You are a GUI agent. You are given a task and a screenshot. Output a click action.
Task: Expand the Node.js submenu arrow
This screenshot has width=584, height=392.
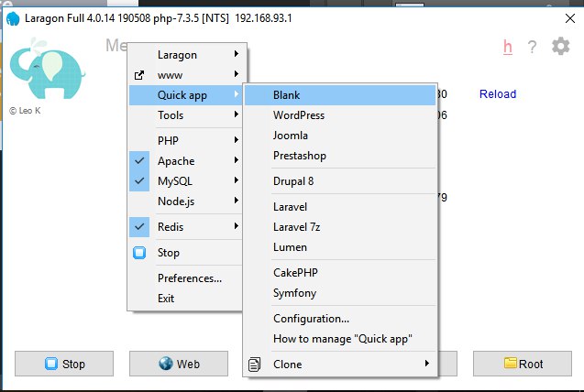point(237,201)
